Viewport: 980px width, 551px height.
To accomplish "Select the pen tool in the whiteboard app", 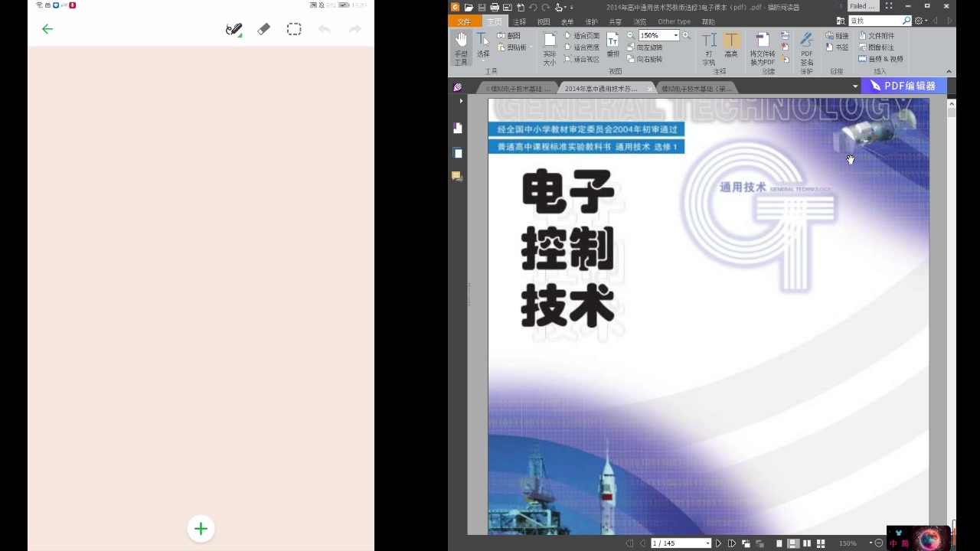I will coord(234,29).
